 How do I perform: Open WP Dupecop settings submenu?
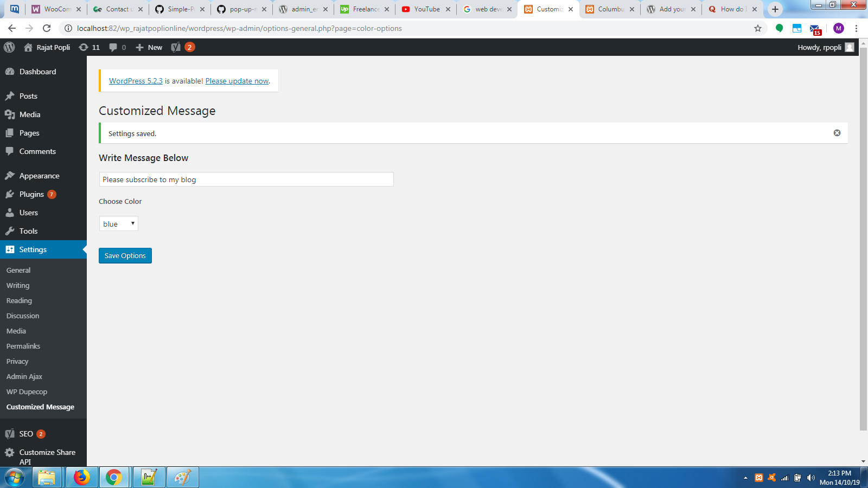(x=27, y=391)
